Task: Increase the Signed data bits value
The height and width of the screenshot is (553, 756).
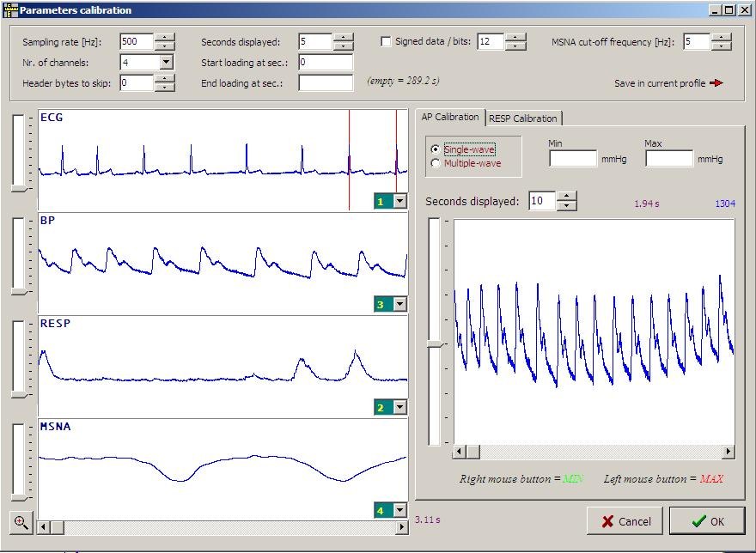Action: [515, 38]
